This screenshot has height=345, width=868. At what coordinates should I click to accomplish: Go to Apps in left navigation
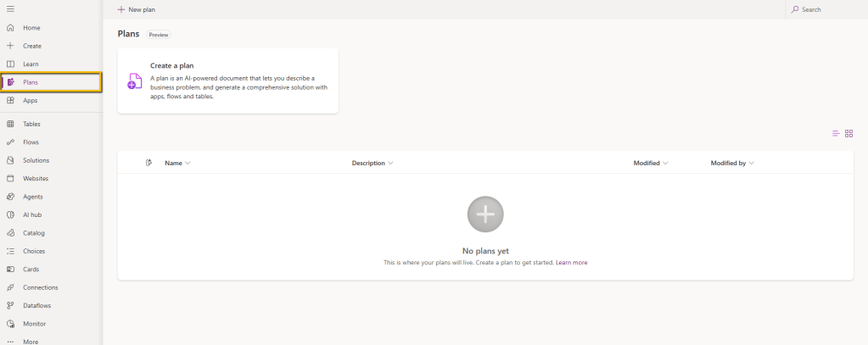[31, 100]
